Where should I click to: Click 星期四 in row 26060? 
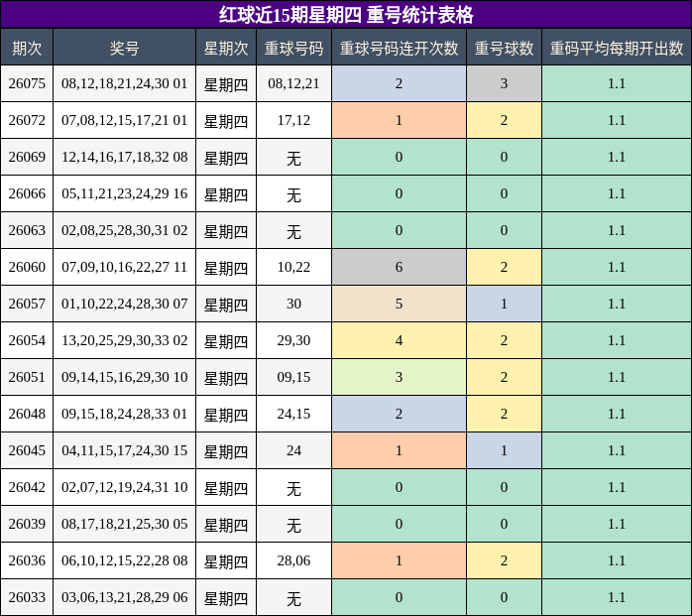click(x=226, y=268)
